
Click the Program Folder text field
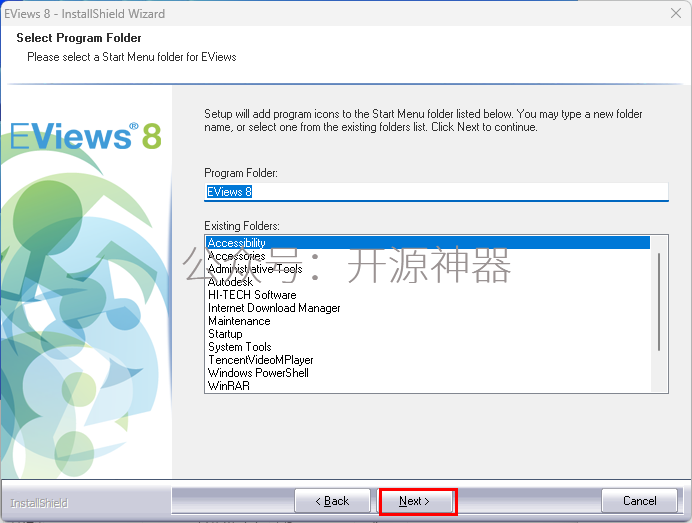coord(434,191)
